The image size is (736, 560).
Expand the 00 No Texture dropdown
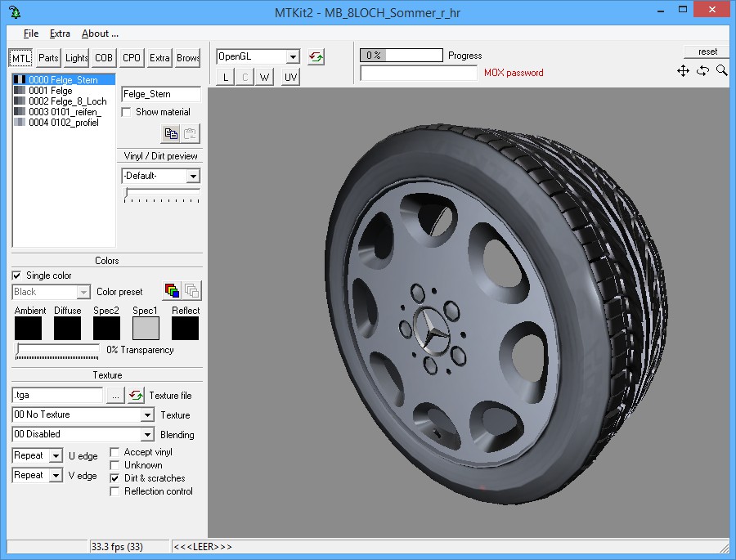147,415
